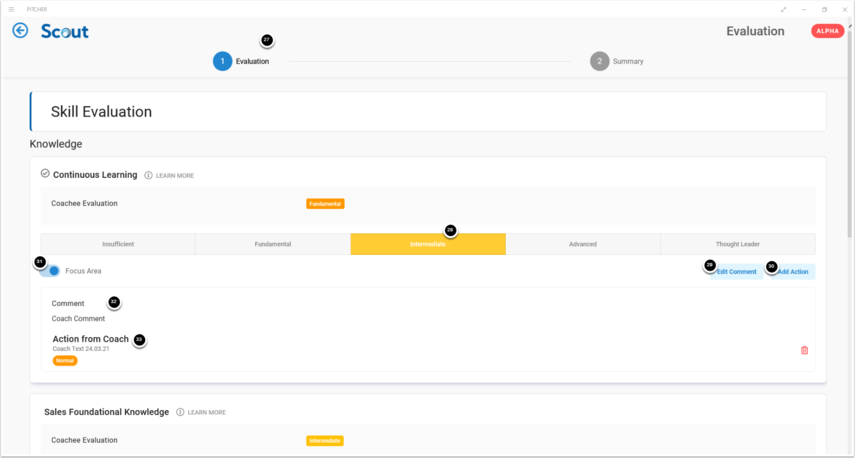
Task: Click the ALPHA badge
Action: (827, 31)
